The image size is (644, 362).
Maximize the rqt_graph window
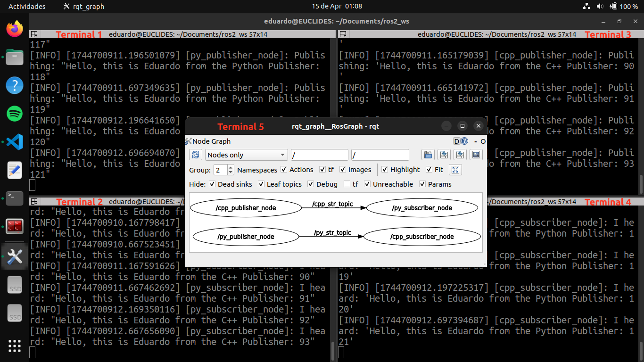coord(462,126)
